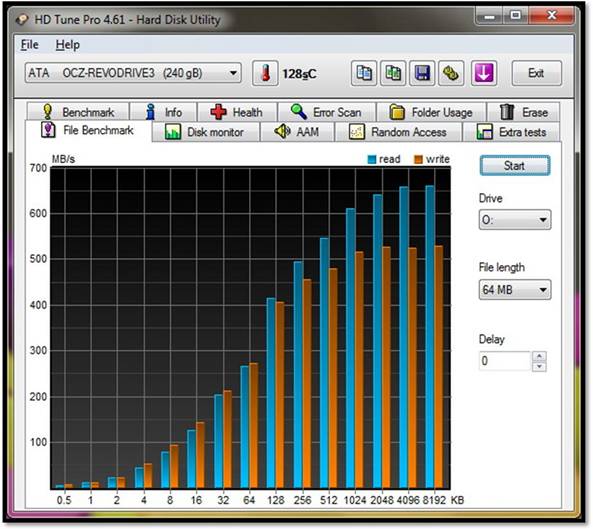Click the thermometer temperature icon
593x529 pixels.
(265, 73)
